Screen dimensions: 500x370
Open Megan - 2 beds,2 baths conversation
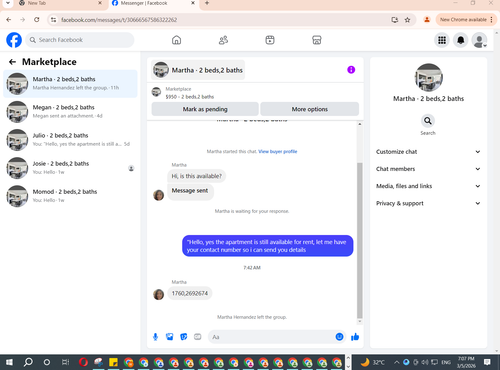click(70, 112)
